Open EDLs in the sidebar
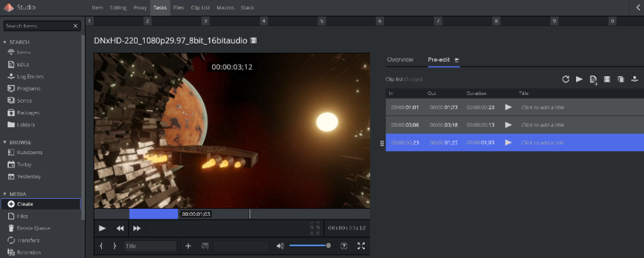This screenshot has height=258, width=644. click(x=23, y=64)
